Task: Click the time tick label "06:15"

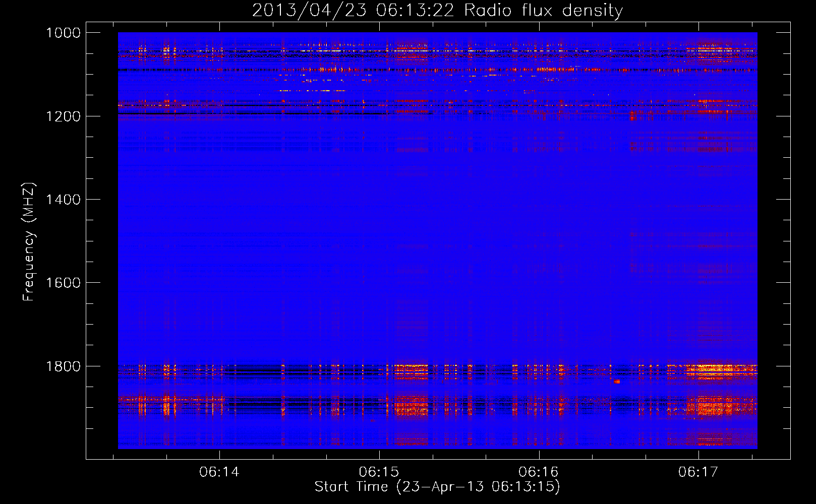Action: [x=379, y=472]
